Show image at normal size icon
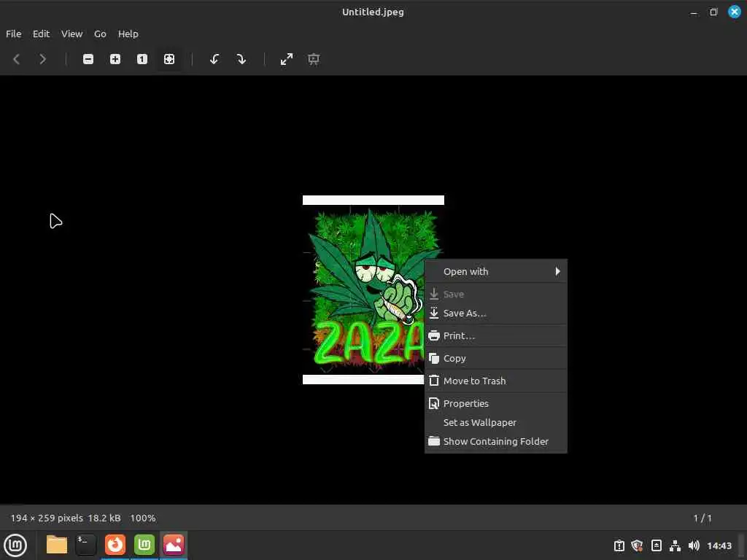The width and height of the screenshot is (747, 560). point(142,59)
